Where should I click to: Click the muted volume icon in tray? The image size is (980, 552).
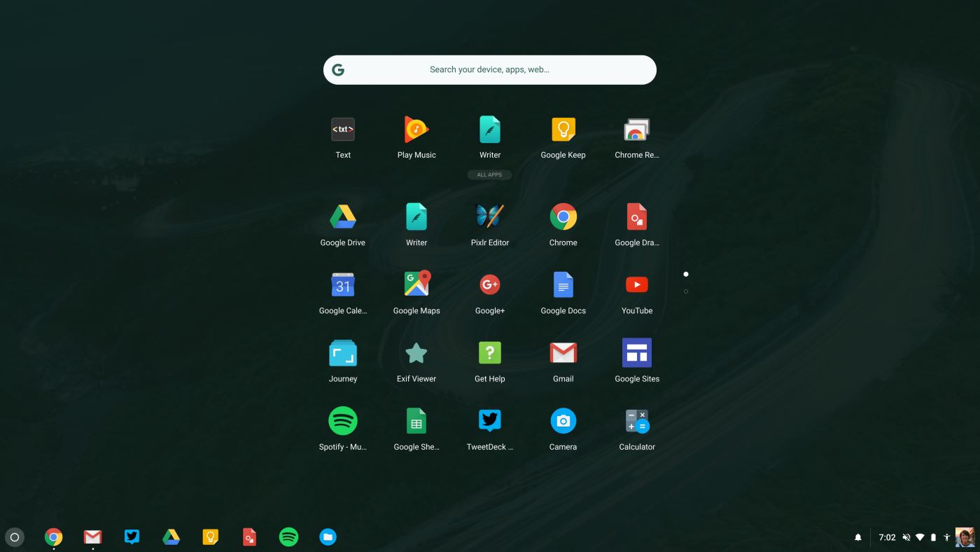coord(906,537)
